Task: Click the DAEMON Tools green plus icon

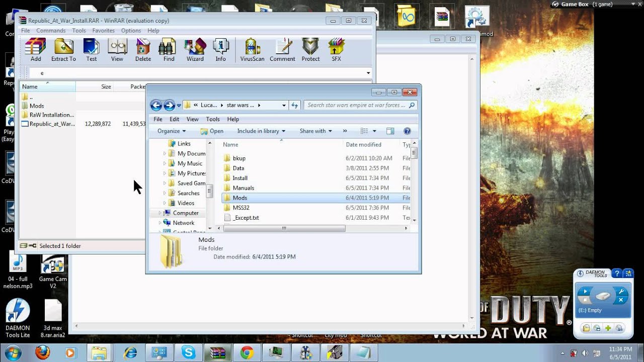Action: point(608,328)
